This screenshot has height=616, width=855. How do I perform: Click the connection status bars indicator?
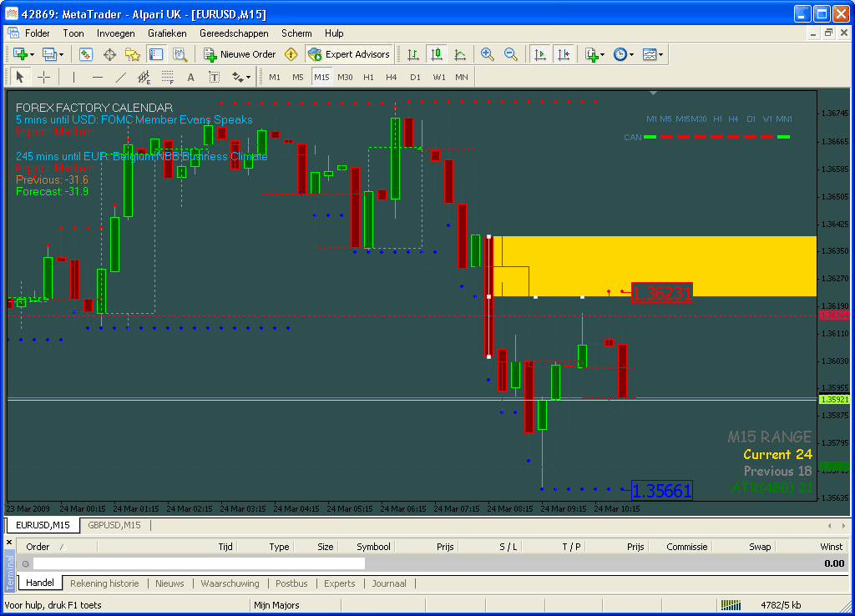pos(731,604)
